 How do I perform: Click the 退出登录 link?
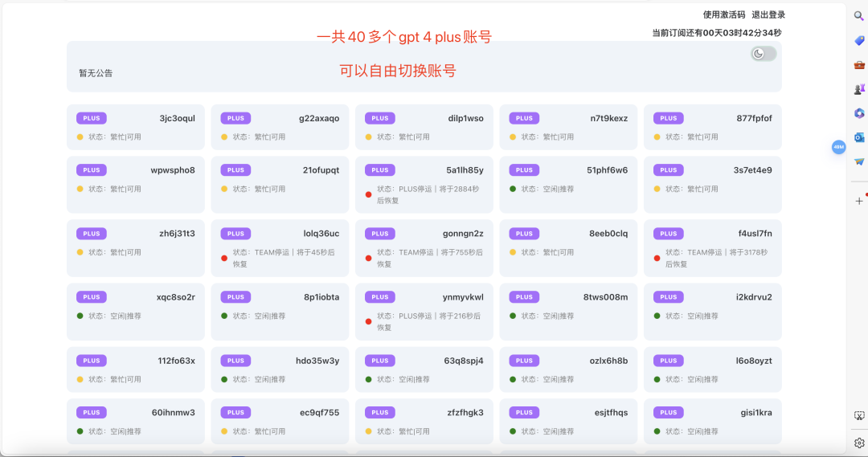click(768, 15)
